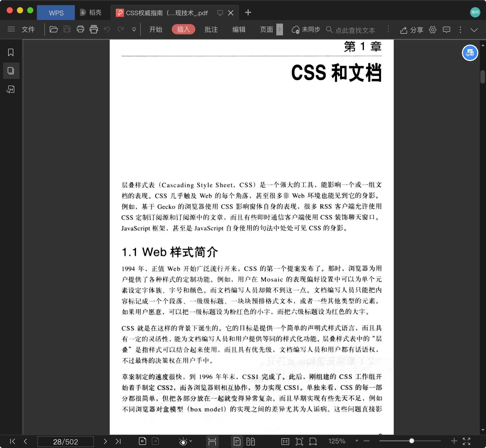
Task: Open the bookmark panel icon
Action: pos(11,52)
